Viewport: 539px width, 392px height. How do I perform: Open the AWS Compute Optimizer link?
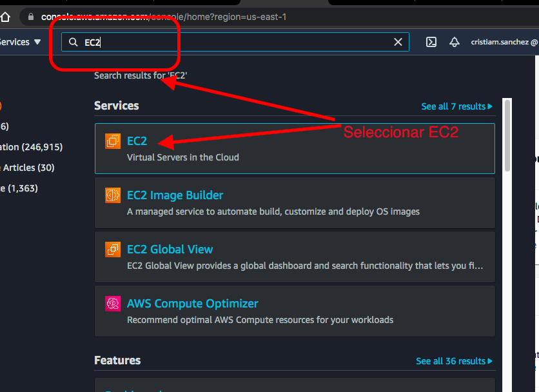tap(192, 304)
